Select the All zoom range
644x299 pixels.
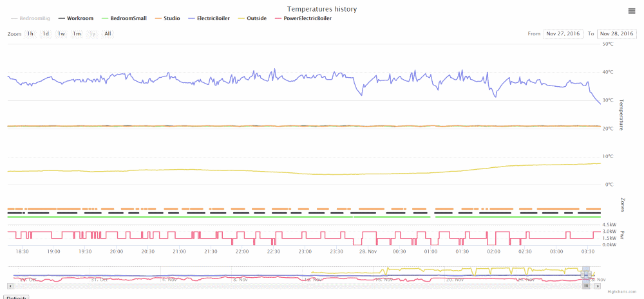click(x=108, y=34)
